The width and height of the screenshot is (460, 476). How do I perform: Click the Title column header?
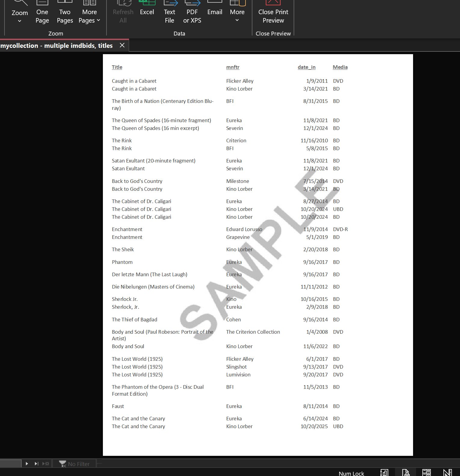(x=117, y=67)
